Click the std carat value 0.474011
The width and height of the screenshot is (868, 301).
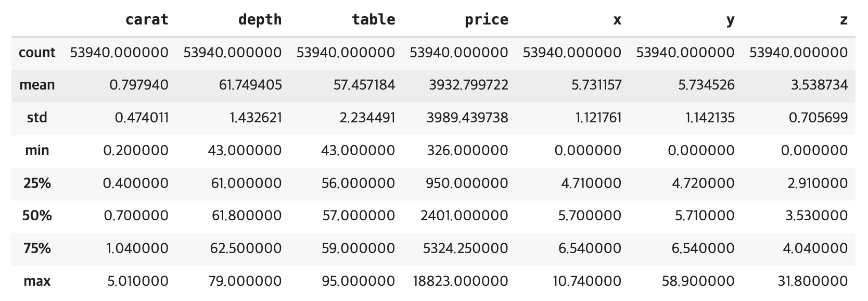point(142,118)
